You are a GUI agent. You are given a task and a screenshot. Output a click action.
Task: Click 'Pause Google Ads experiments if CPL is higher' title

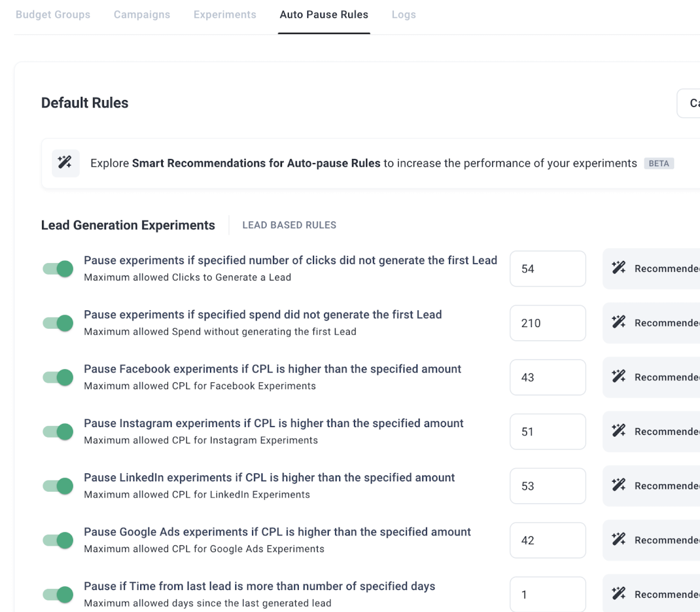pyautogui.click(x=277, y=532)
